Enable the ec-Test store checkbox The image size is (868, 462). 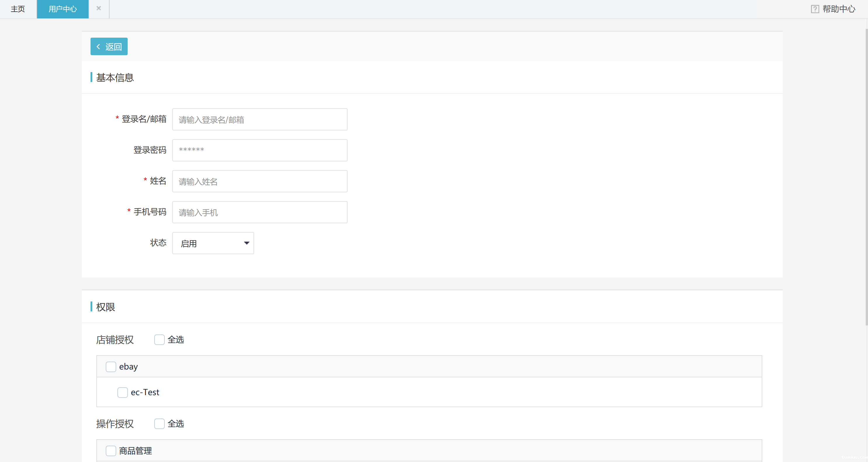pos(123,392)
